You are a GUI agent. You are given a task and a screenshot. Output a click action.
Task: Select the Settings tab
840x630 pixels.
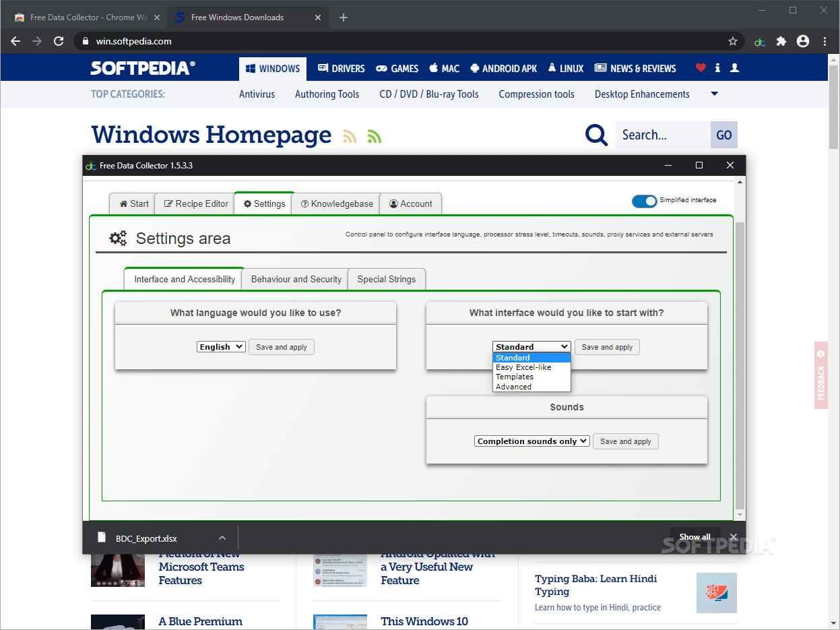click(264, 203)
